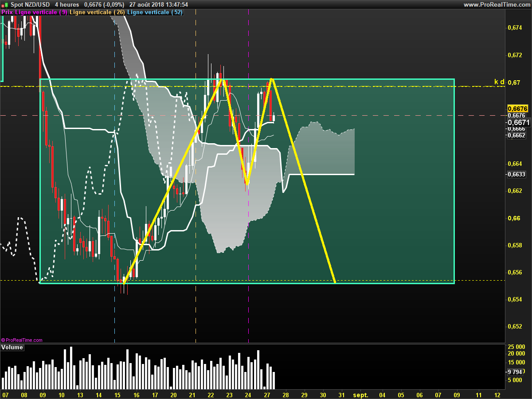Select the Prix indicator label
This screenshot has height=399, width=532.
pyautogui.click(x=7, y=12)
